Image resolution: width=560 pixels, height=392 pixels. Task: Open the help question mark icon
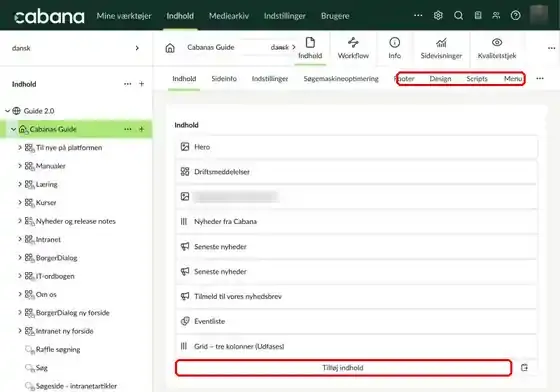pyautogui.click(x=515, y=15)
